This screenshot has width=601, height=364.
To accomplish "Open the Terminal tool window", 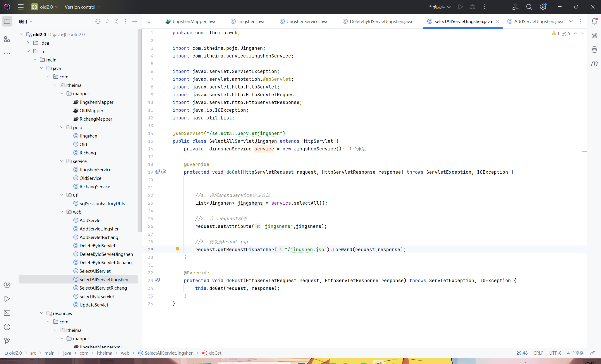I will (x=7, y=313).
